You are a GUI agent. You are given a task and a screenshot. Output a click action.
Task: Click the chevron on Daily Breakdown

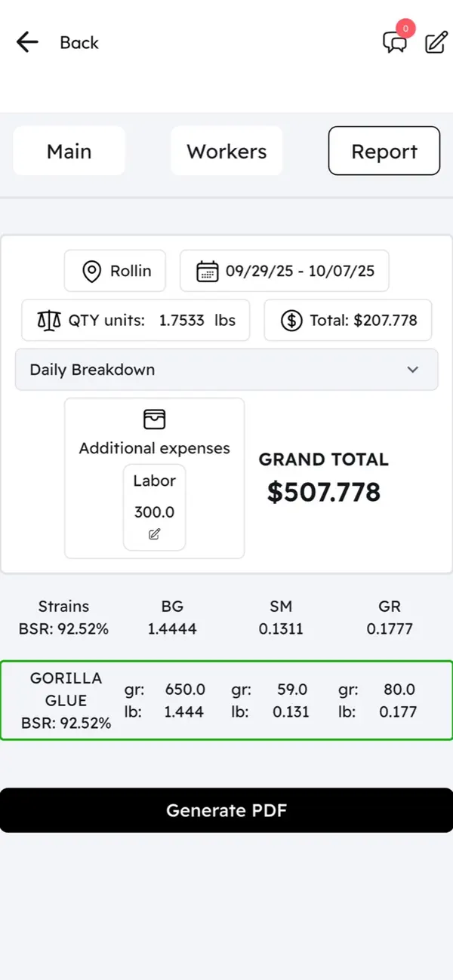coord(413,370)
